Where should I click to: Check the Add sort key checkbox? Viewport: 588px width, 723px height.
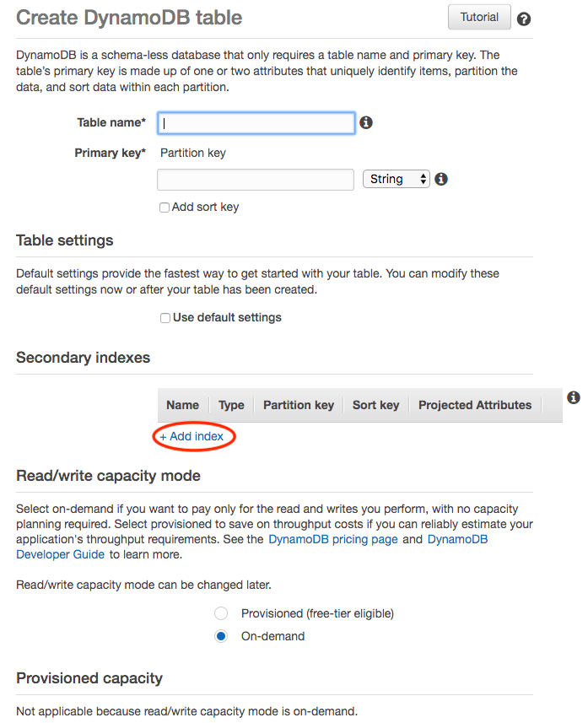[165, 207]
